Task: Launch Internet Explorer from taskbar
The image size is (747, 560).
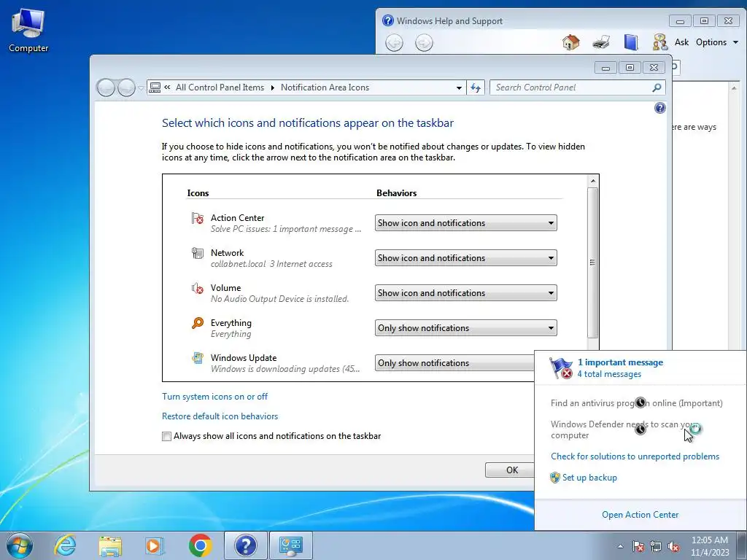Action: (65, 545)
